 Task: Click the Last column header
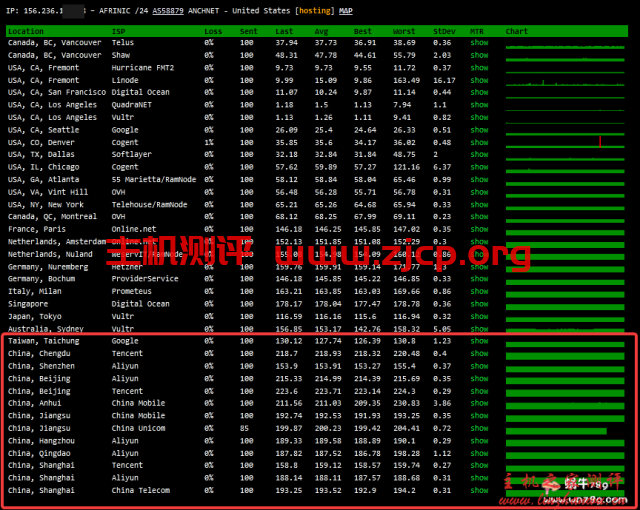coord(284,31)
